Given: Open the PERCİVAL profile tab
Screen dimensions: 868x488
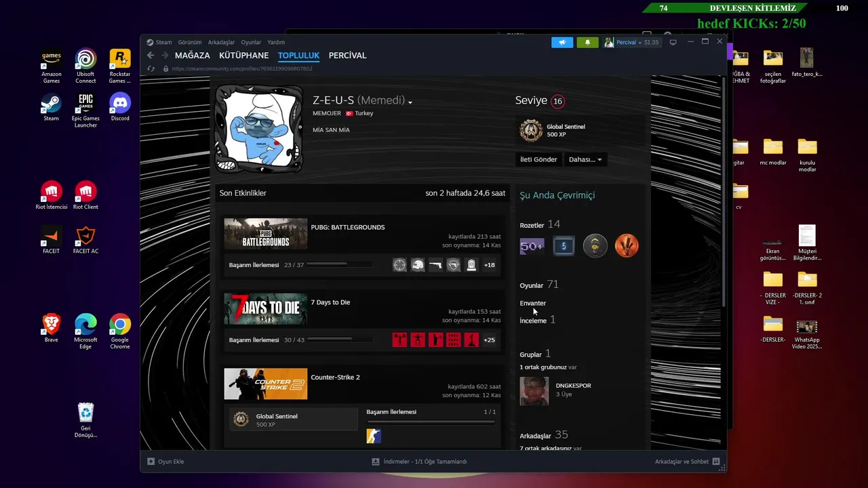Looking at the screenshot, I should tap(347, 56).
